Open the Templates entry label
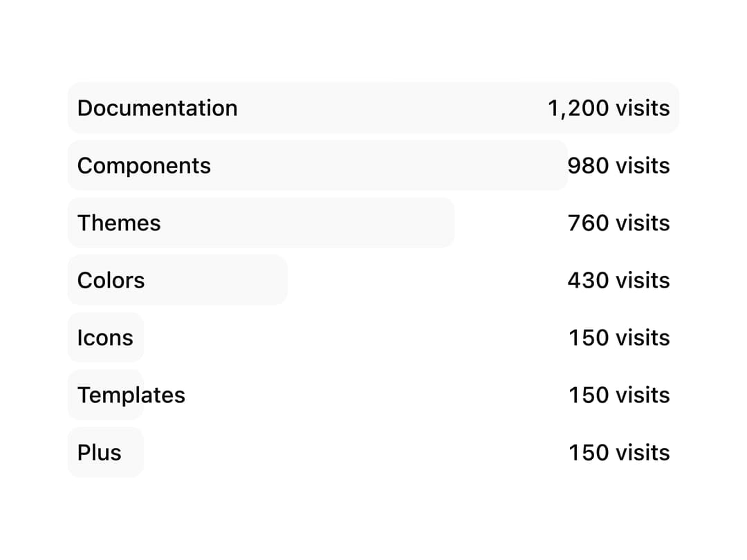Screen dimensions: 747x560 tap(131, 395)
